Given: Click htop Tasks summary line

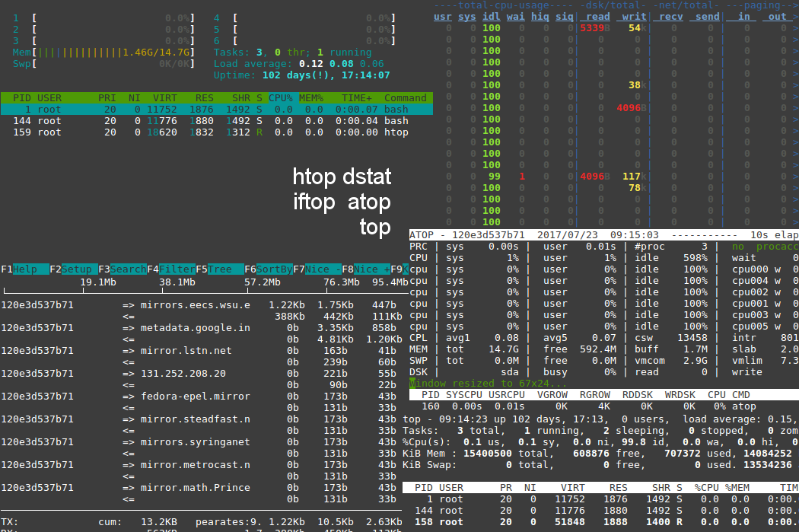Looking at the screenshot, I should click(292, 53).
